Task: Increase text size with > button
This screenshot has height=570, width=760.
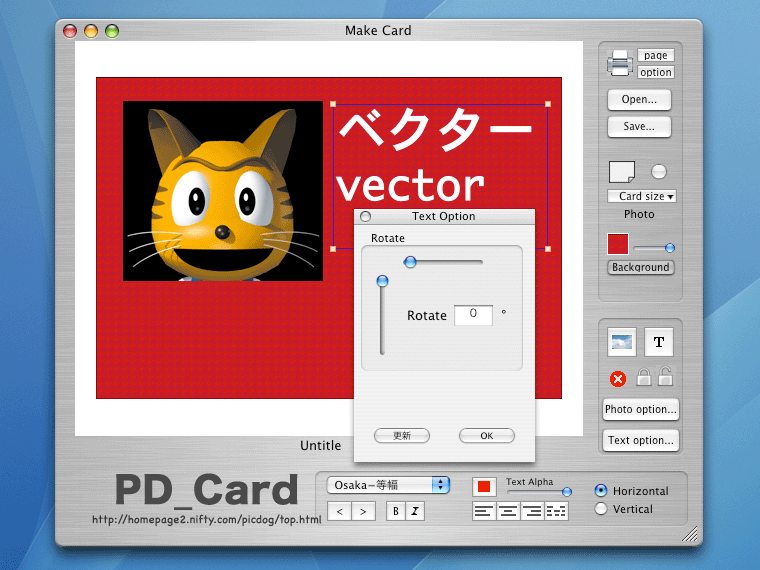Action: coord(363,511)
